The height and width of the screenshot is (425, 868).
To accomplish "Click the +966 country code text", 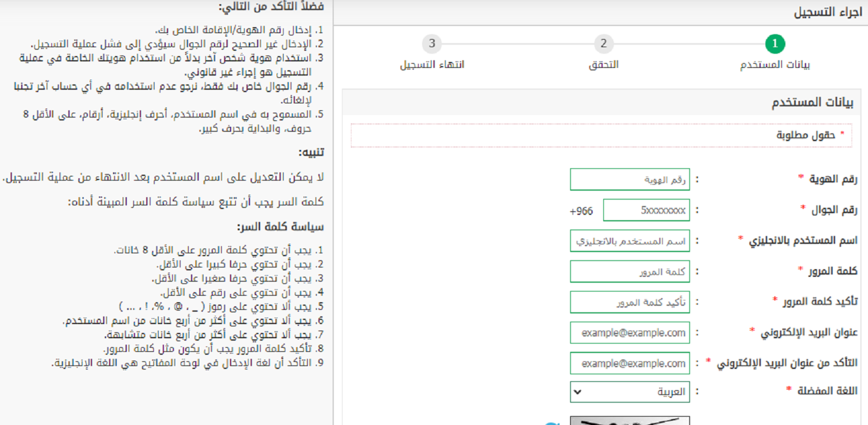I will click(x=581, y=211).
